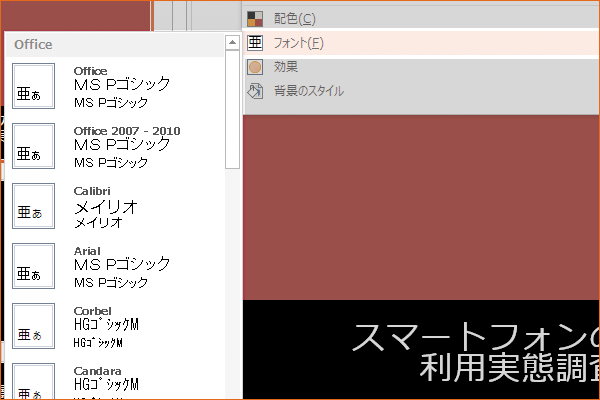The height and width of the screenshot is (400, 600).
Task: Open the 効果 effects submenu
Action: (x=421, y=67)
